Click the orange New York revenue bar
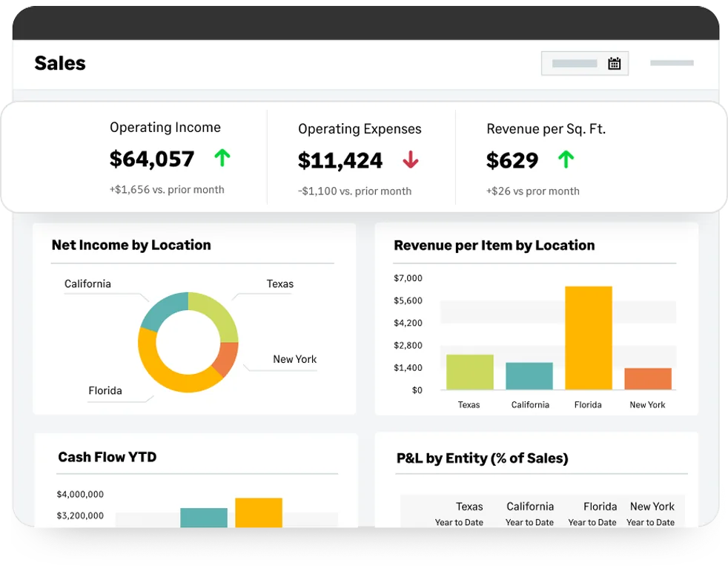 [x=648, y=379]
